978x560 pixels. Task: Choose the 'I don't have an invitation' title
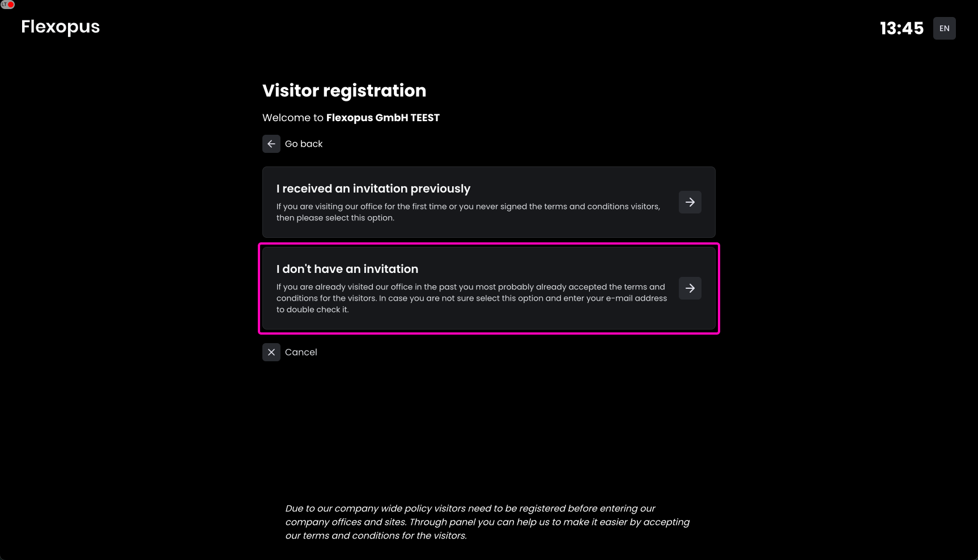(x=347, y=269)
